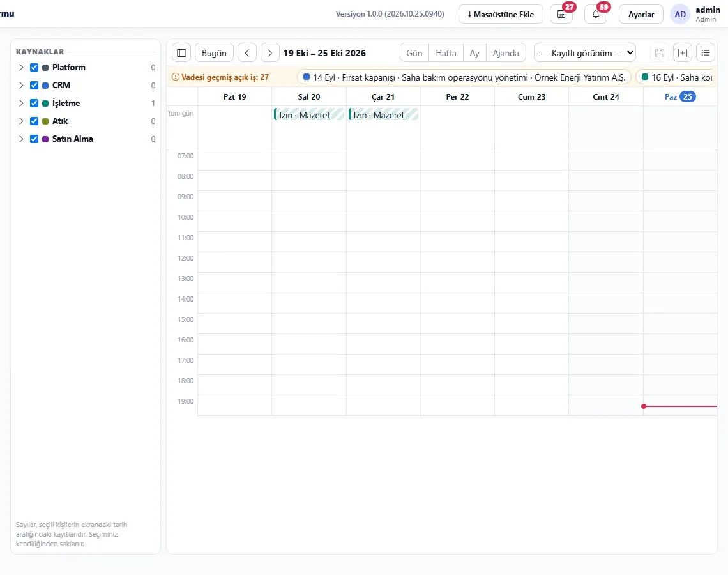Switch to Hafta view
Viewport: 728px width, 575px height.
point(446,53)
